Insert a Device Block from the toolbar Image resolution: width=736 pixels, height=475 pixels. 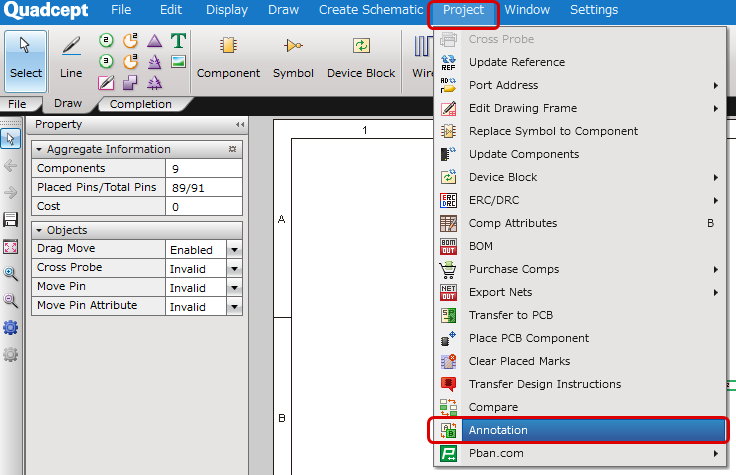[x=361, y=59]
